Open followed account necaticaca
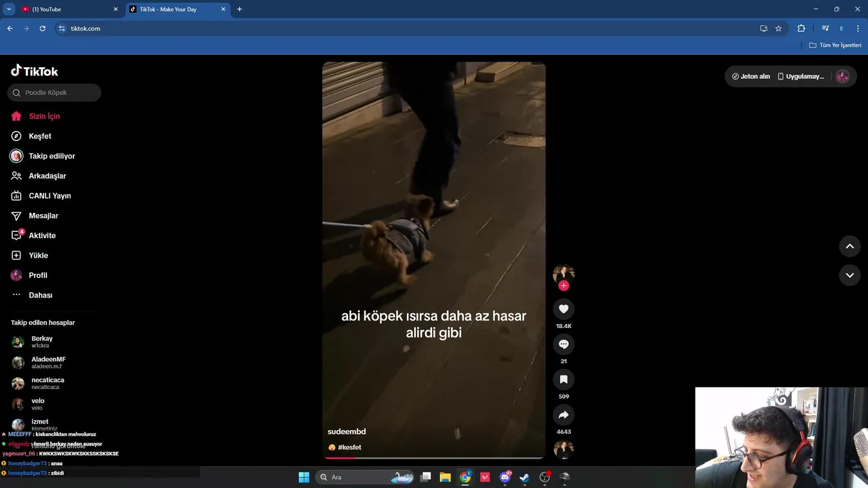This screenshot has width=868, height=488. pyautogui.click(x=38, y=384)
